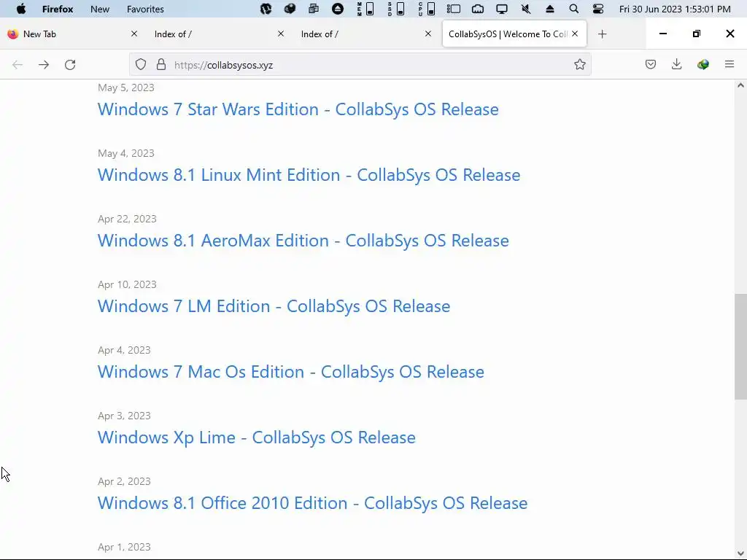Click the Apr 10, 2023 date text

tap(127, 284)
